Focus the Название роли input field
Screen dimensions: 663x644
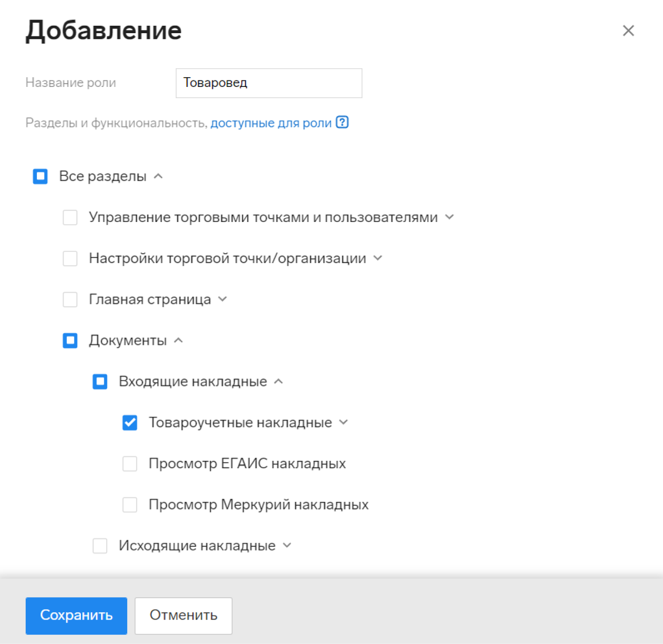pos(269,83)
